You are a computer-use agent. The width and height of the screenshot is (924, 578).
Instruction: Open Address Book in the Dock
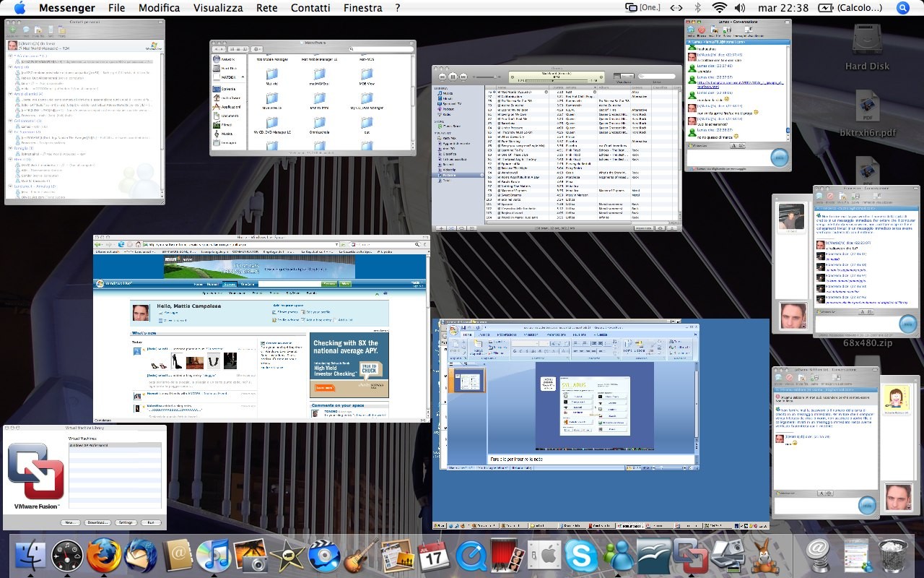178,555
